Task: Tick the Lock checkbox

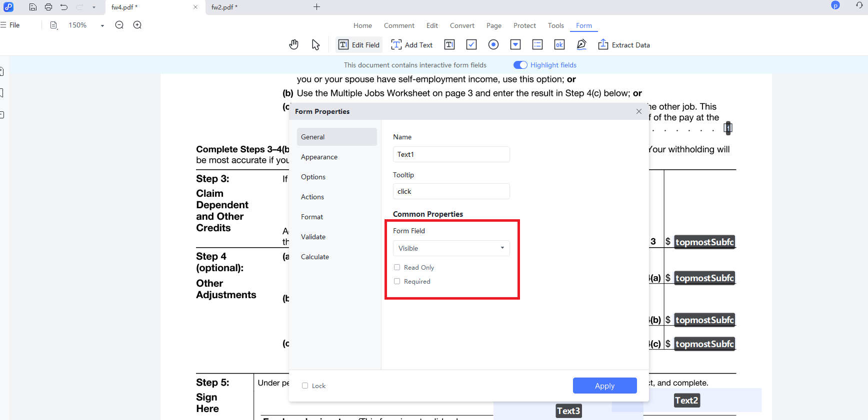Action: click(305, 386)
